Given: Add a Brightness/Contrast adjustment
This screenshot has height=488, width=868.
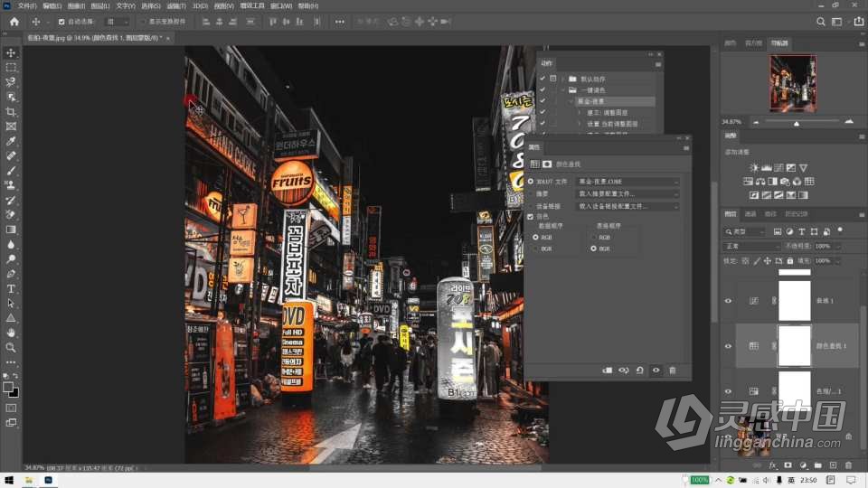Looking at the screenshot, I should click(x=754, y=168).
